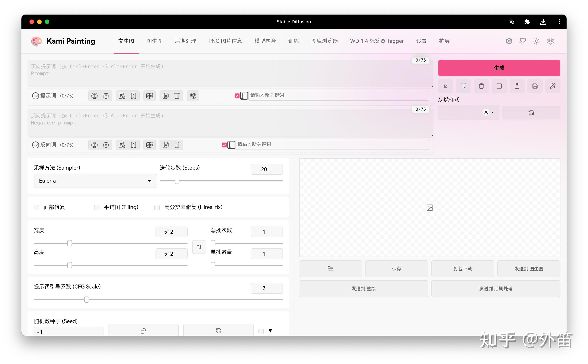Image resolution: width=588 pixels, height=364 pixels.
Task: Click the 打包下载 button
Action: (x=463, y=269)
